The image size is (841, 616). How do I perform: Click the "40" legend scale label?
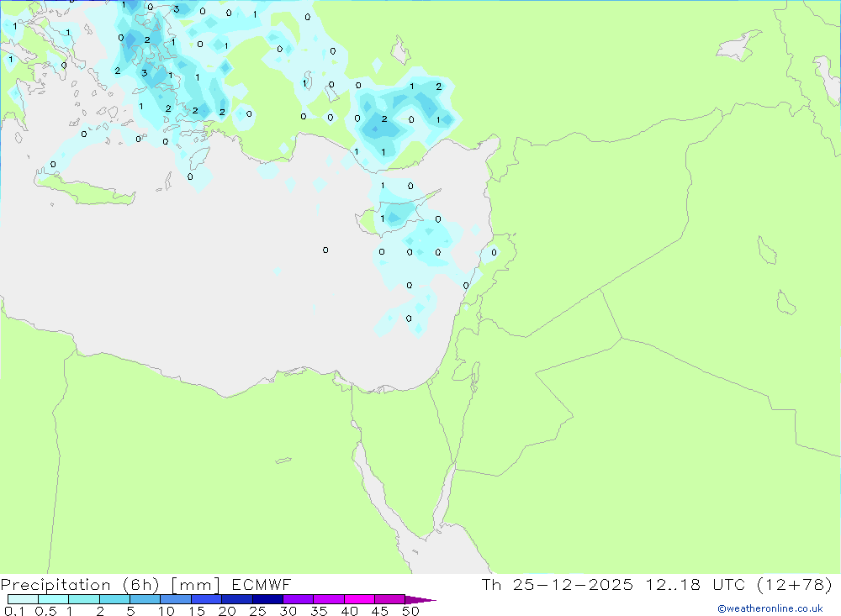tap(350, 611)
